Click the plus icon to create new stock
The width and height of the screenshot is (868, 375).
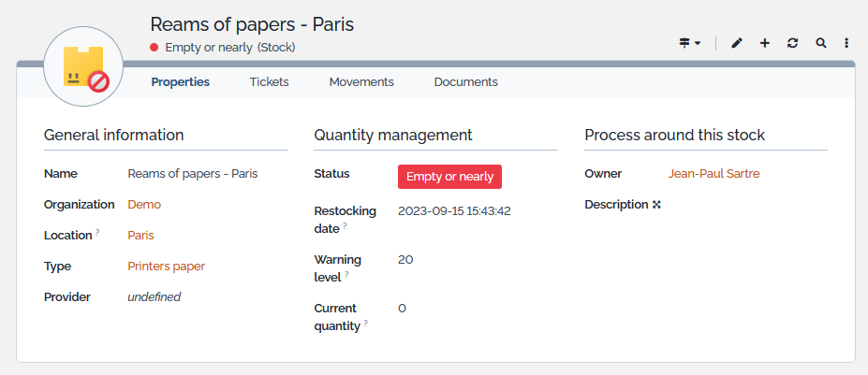tap(765, 43)
